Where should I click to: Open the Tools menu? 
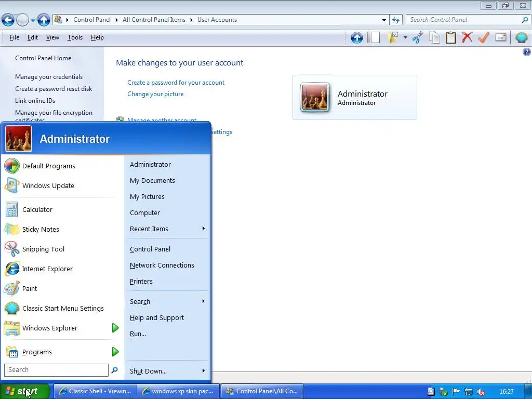pos(75,37)
